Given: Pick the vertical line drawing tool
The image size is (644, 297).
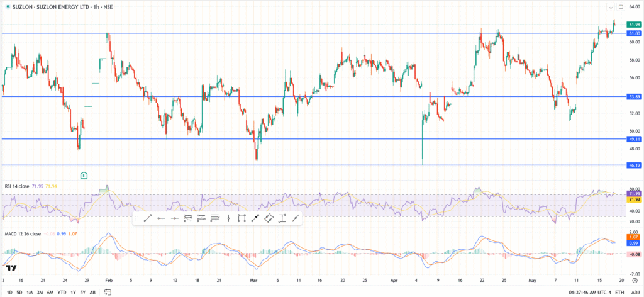Looking at the screenshot, I should tap(228, 218).
